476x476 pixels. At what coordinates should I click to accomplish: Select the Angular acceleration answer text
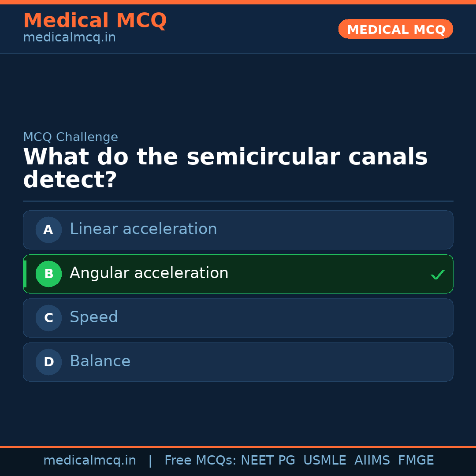(149, 273)
